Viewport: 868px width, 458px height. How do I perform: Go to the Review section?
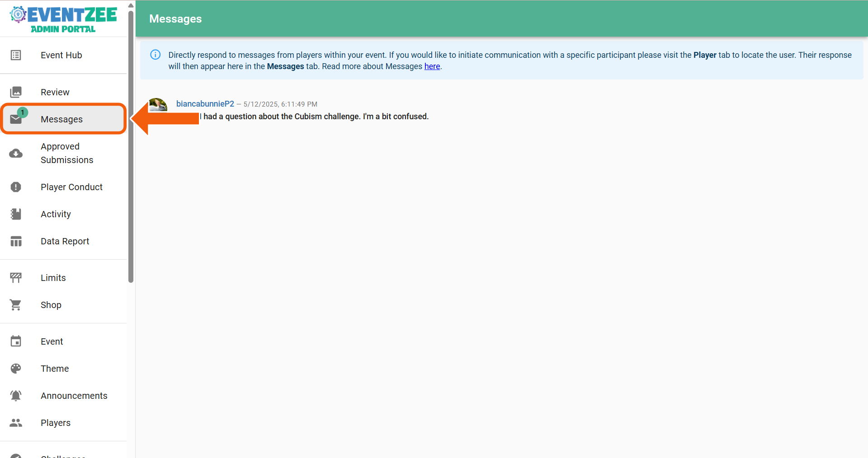click(x=63, y=92)
